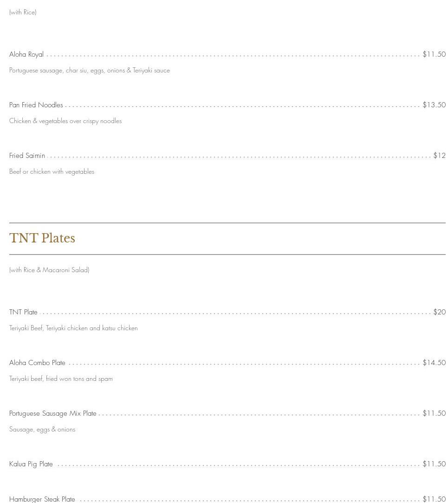
Task: Select the Kalua Pig Plate item
Action: (31, 464)
